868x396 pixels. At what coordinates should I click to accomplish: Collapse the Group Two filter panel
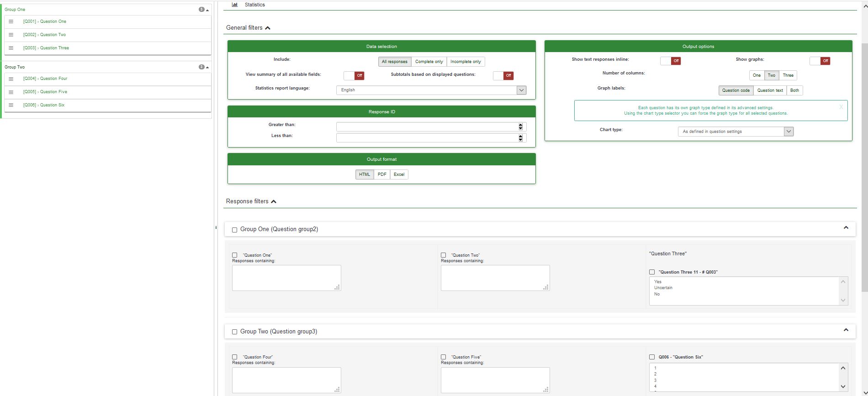(846, 330)
